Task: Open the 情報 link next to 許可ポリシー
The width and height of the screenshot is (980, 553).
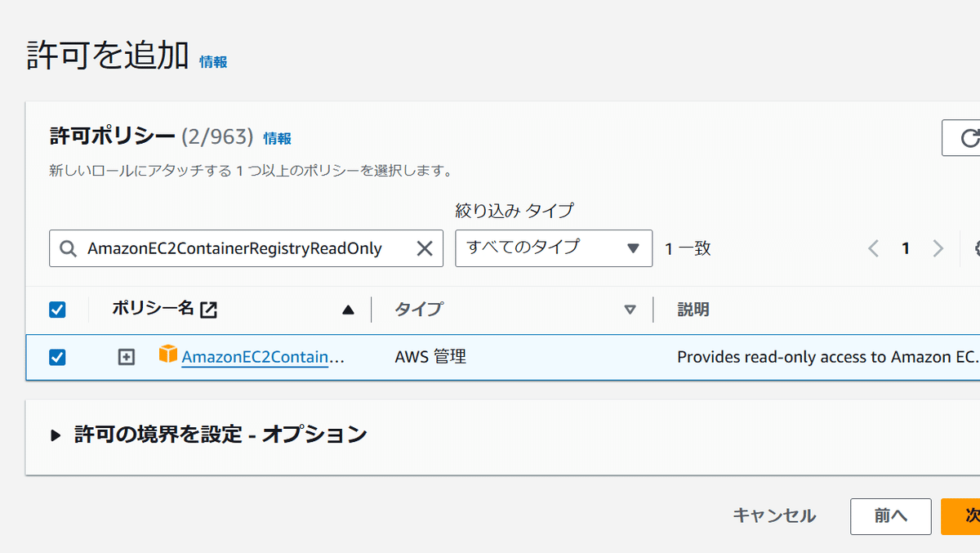Action: coord(277,139)
